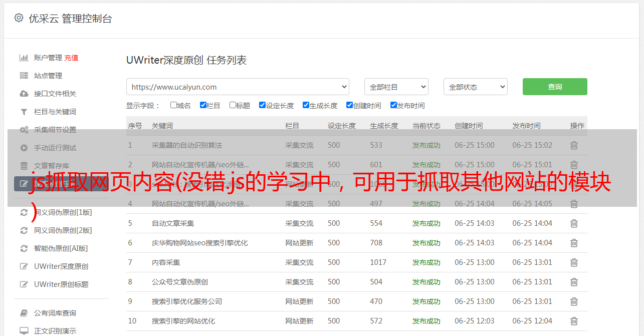Open the 全部状态 dropdown
This screenshot has width=644, height=336.
click(475, 87)
